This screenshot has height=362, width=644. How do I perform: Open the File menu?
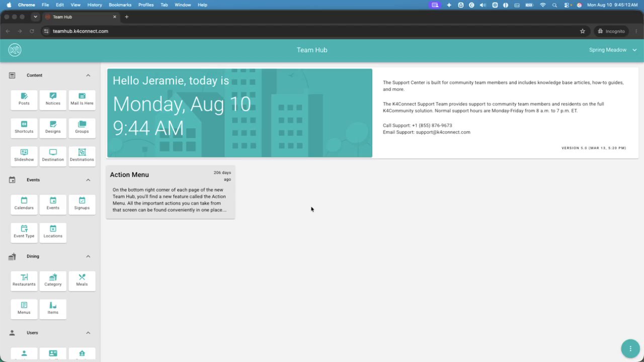[x=45, y=5]
